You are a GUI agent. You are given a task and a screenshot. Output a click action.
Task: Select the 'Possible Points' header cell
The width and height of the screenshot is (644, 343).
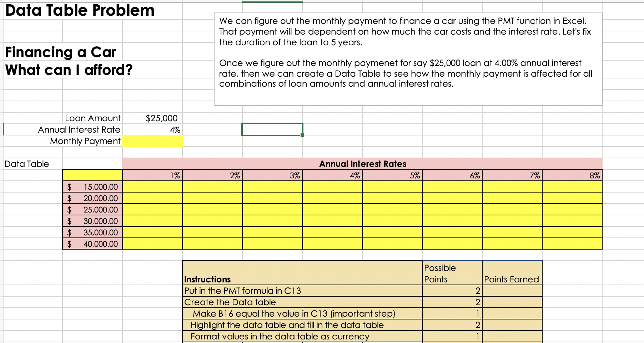[x=452, y=273]
